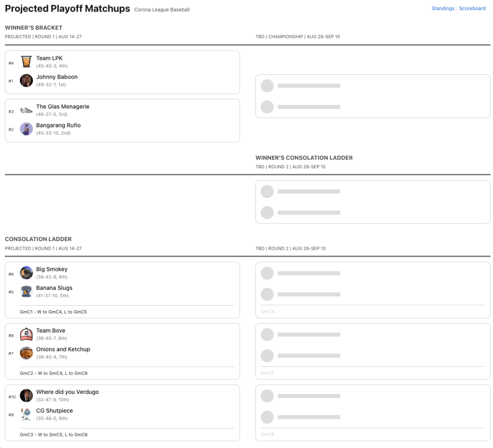Click Team LPK's avatar icon
This screenshot has width=493, height=448.
(x=26, y=62)
